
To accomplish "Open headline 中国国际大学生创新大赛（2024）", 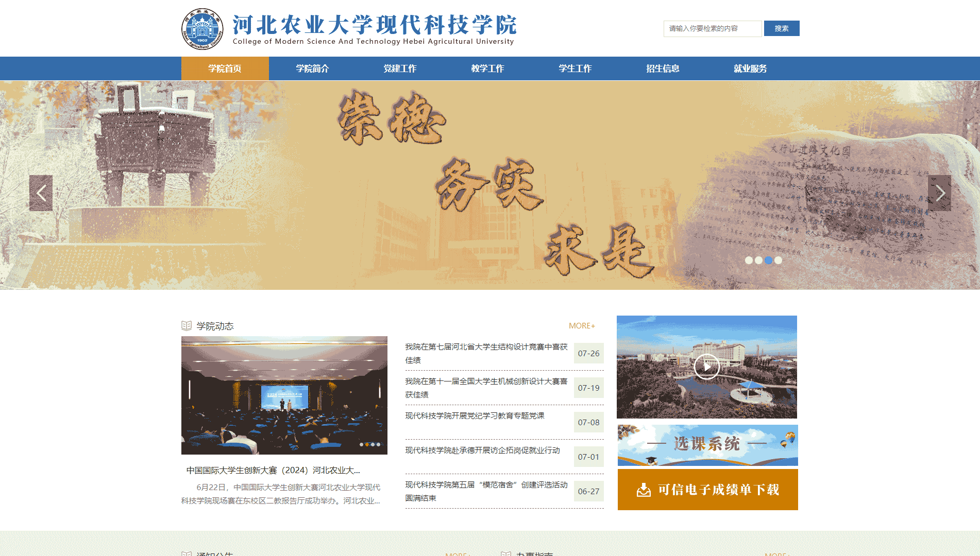I will (273, 470).
